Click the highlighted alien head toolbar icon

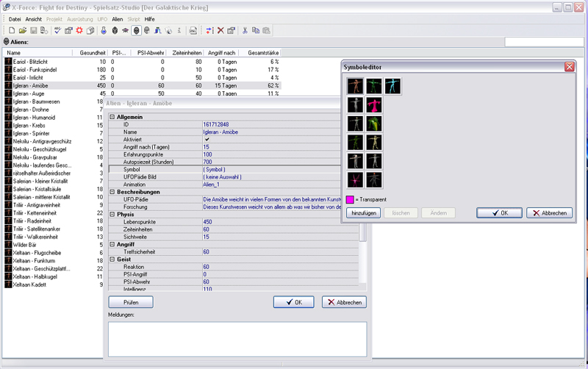(137, 30)
